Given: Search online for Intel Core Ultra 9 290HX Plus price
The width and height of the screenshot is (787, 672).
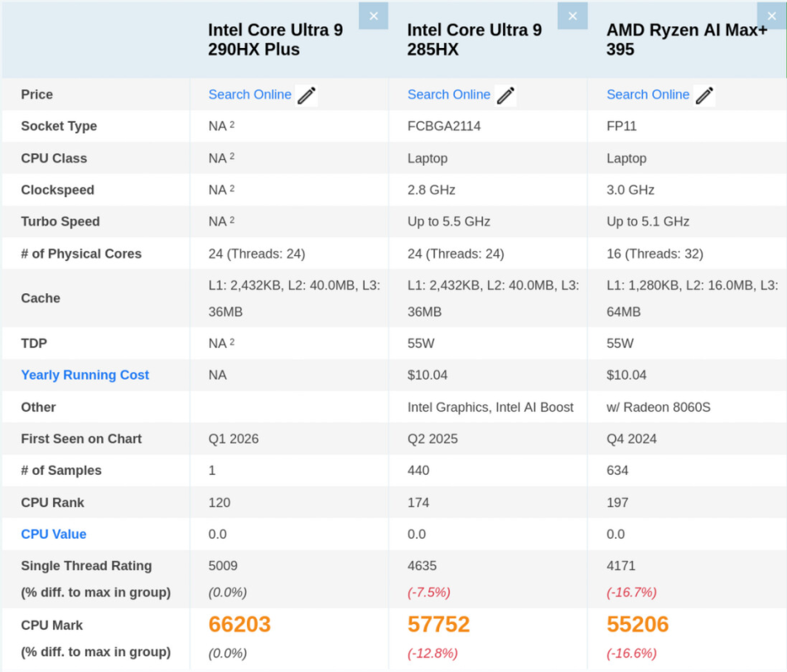Looking at the screenshot, I should tap(249, 94).
